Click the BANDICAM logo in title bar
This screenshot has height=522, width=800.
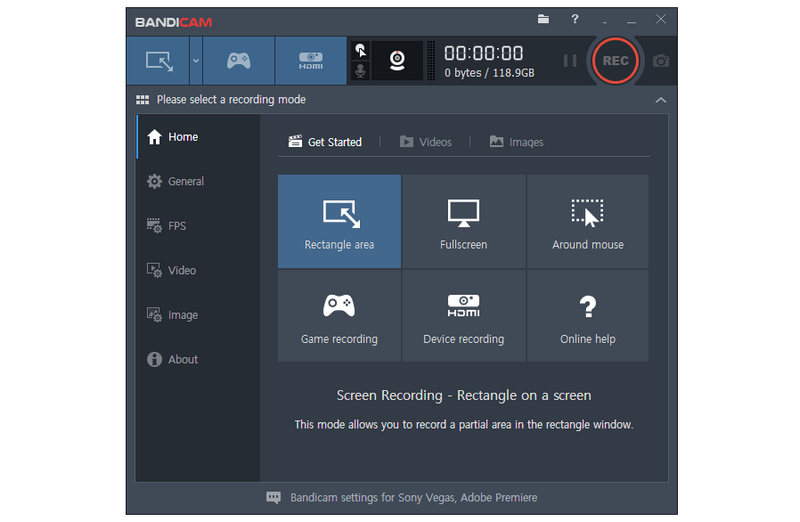click(173, 22)
